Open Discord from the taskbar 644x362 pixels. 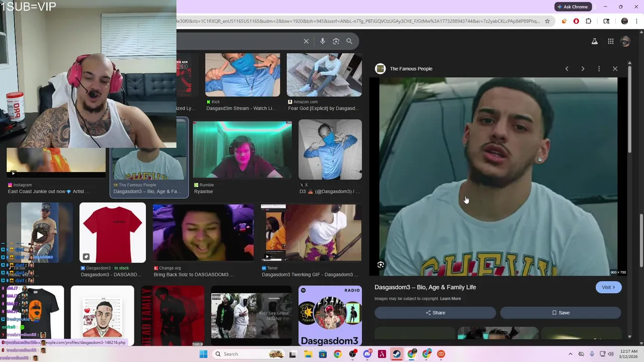(367, 354)
